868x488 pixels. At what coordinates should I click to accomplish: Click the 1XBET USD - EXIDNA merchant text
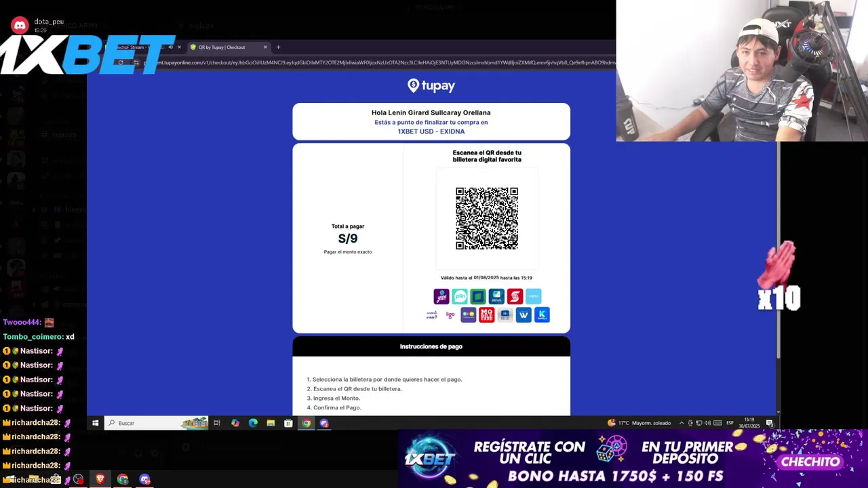[x=431, y=131]
